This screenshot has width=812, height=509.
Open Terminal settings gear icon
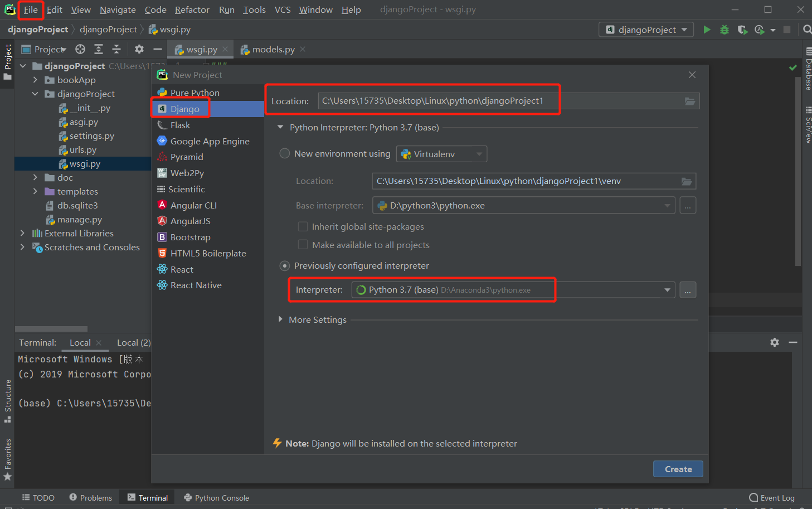[x=775, y=342]
